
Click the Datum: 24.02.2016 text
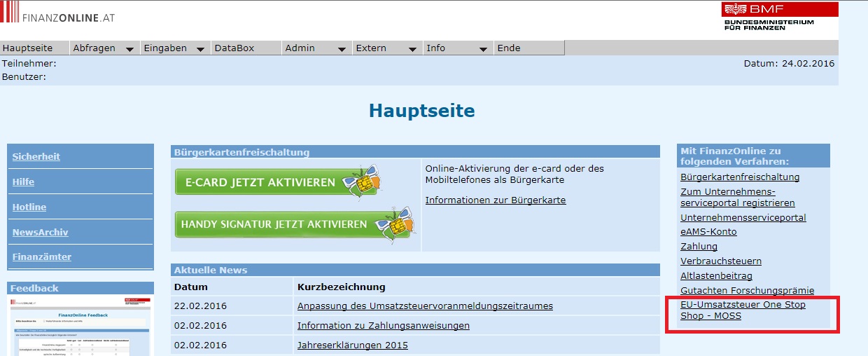coord(789,63)
